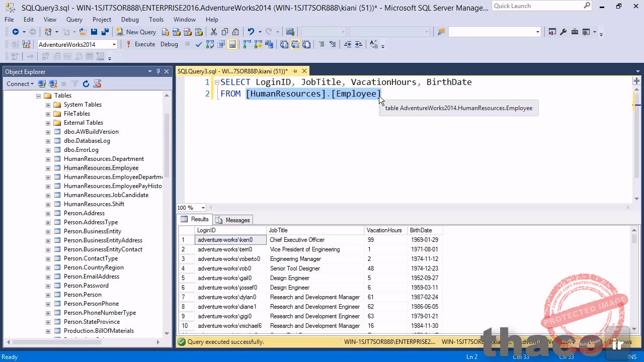This screenshot has height=362, width=644.
Task: Click the Disconnect server icon in Object Explorer
Action: [x=53, y=84]
